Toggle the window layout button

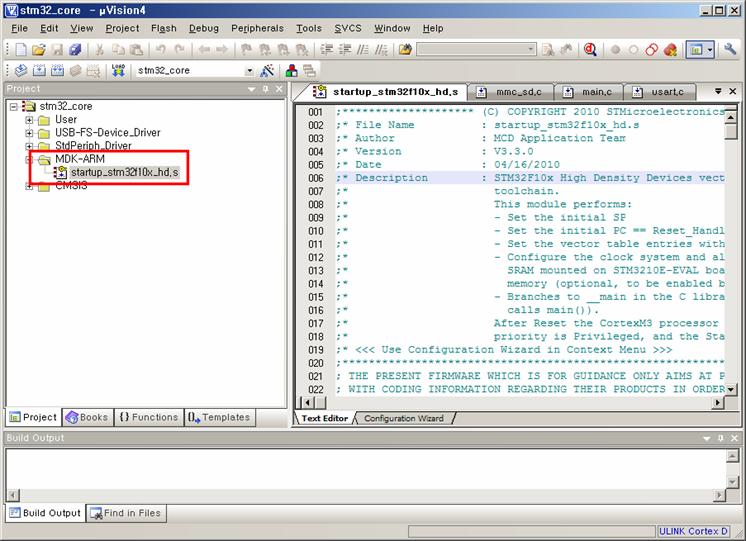[x=696, y=49]
